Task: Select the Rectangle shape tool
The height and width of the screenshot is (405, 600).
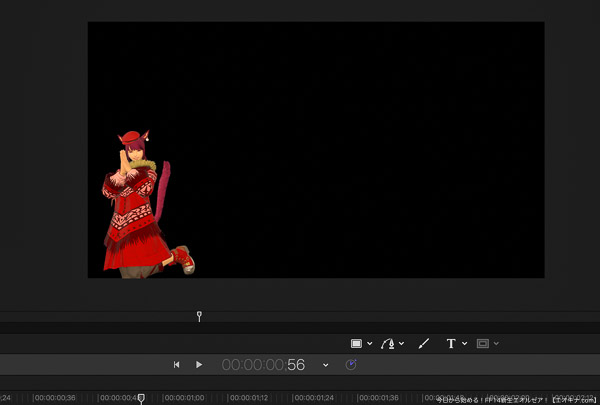Action: pos(356,343)
